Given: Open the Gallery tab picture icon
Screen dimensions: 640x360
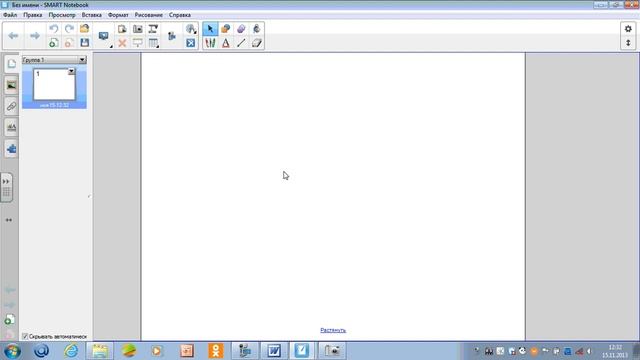Looking at the screenshot, I should [11, 85].
